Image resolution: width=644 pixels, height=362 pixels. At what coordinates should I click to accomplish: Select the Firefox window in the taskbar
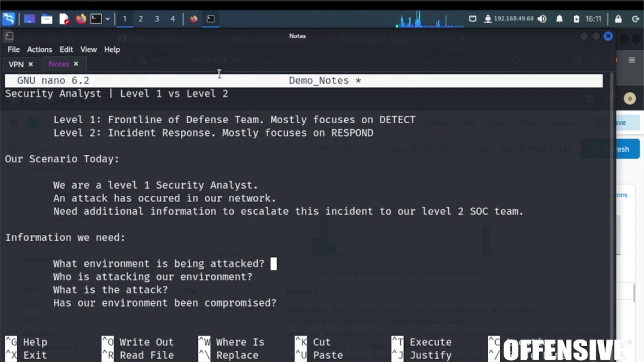point(194,19)
